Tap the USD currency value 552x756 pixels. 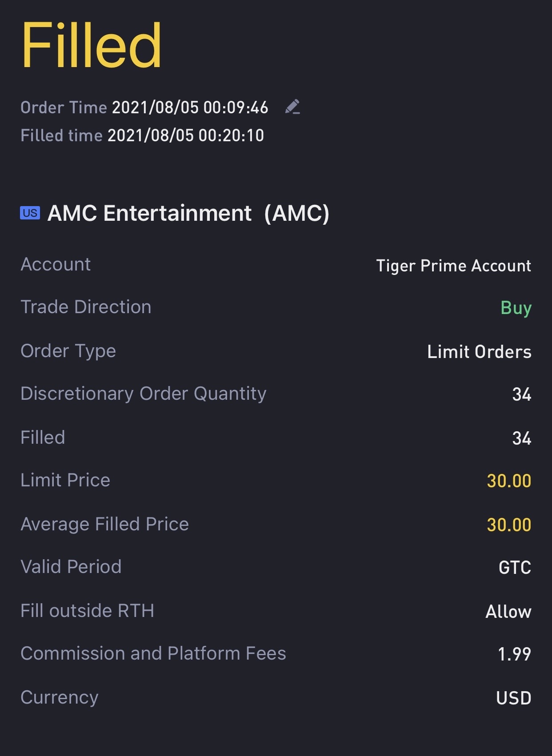point(514,698)
